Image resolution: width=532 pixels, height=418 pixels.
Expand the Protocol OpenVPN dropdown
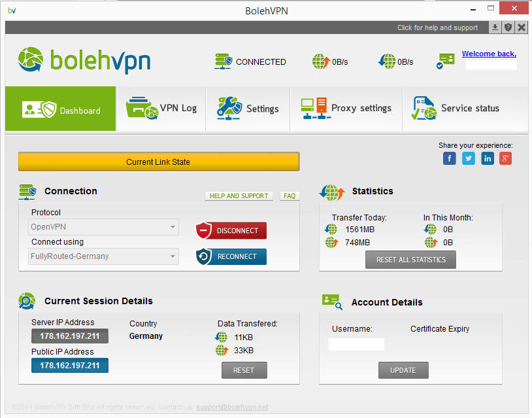103,227
